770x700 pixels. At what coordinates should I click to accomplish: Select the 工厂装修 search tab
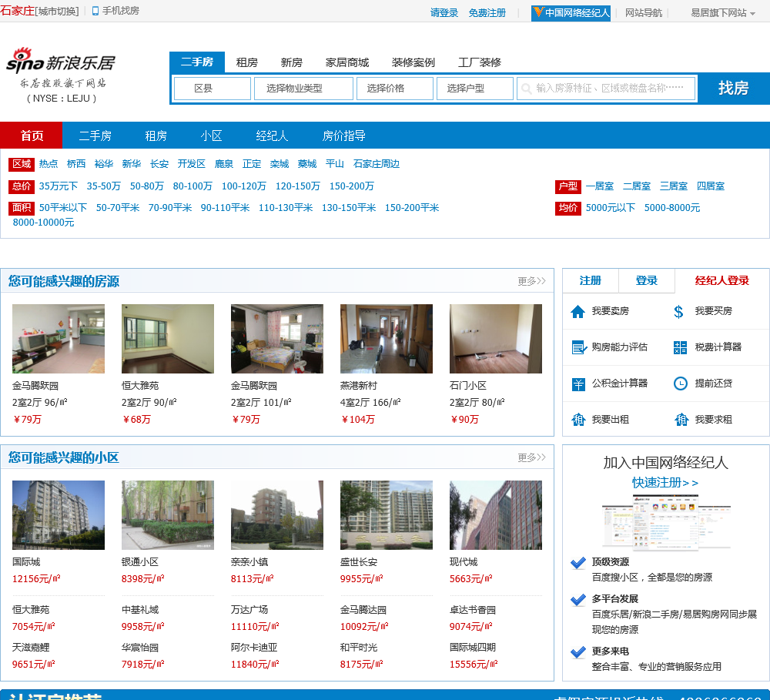479,62
